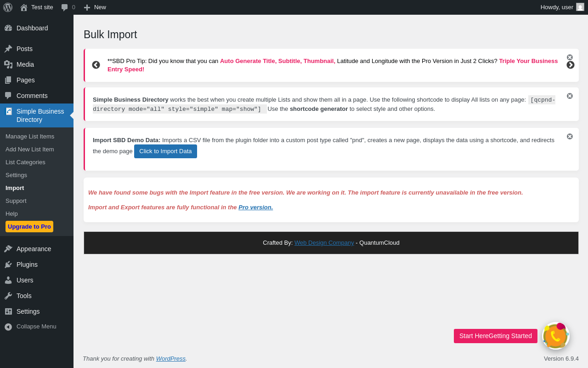Screen dimensions: 588x368
Task: Open the Users menu
Action: (37, 280)
